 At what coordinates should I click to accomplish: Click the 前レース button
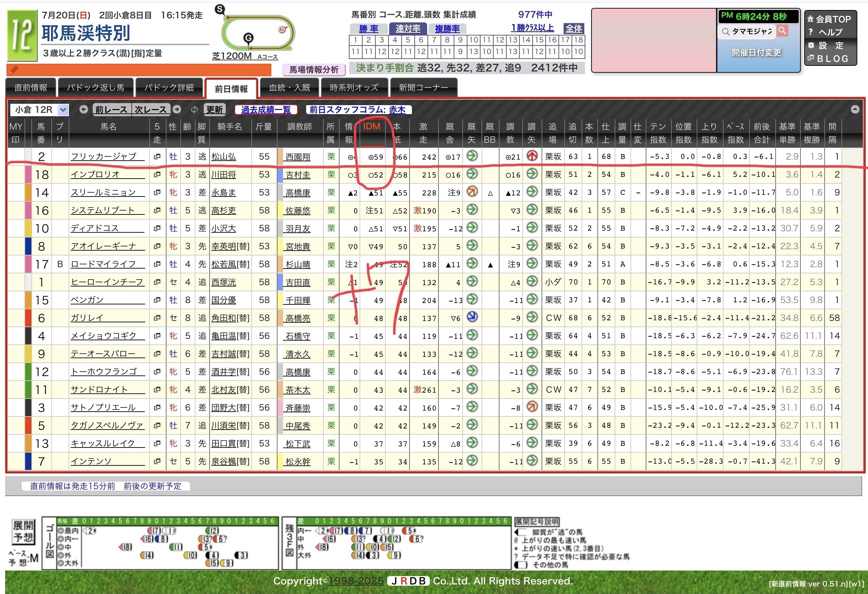(112, 110)
